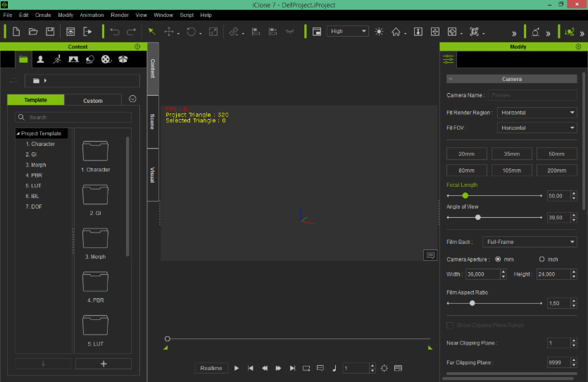Viewport: 588px width, 382px height.
Task: Switch to the Custom tab
Action: click(x=93, y=100)
